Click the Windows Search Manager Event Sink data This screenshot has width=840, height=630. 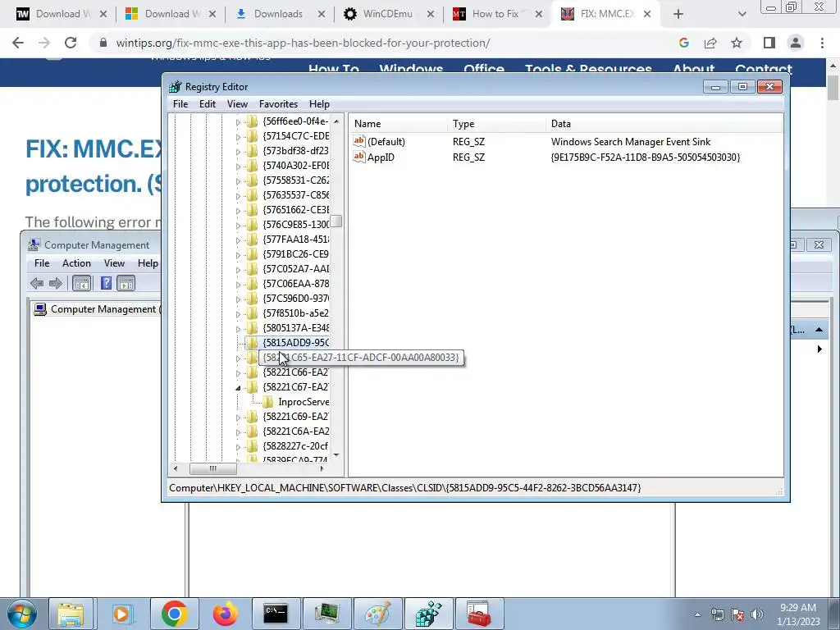[631, 142]
